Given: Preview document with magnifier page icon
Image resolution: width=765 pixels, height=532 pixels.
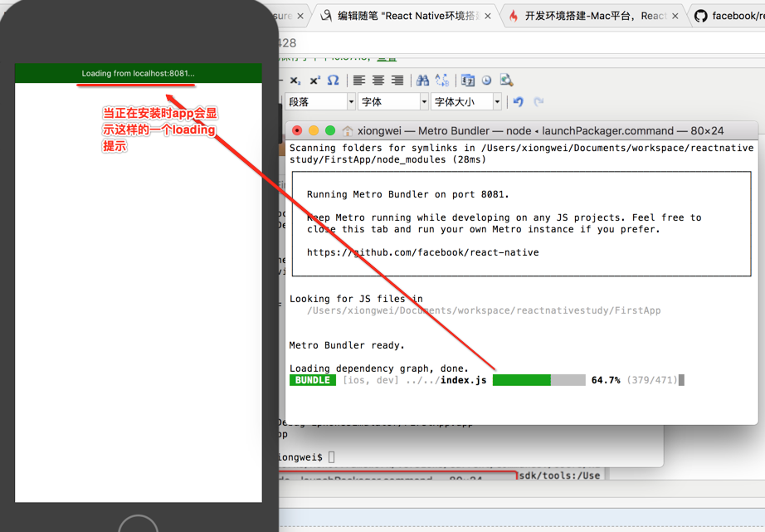Looking at the screenshot, I should tap(506, 81).
